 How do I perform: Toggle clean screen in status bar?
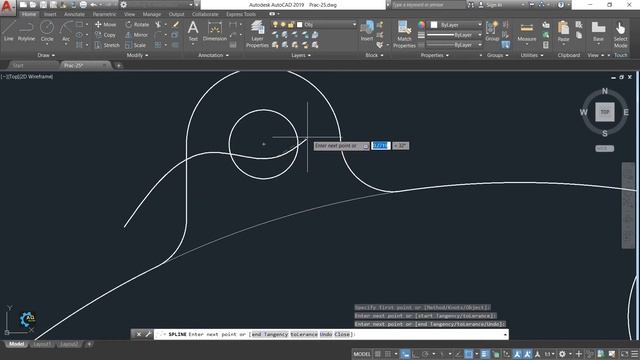(624, 354)
